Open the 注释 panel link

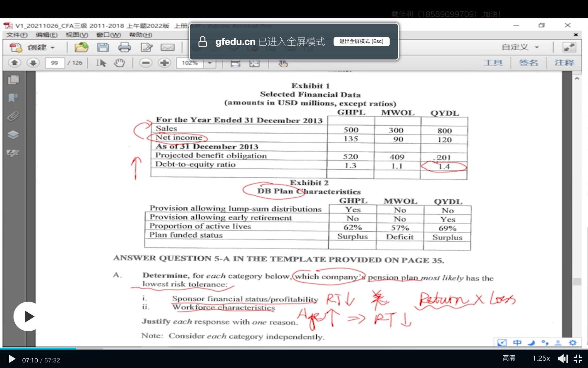[x=564, y=63]
